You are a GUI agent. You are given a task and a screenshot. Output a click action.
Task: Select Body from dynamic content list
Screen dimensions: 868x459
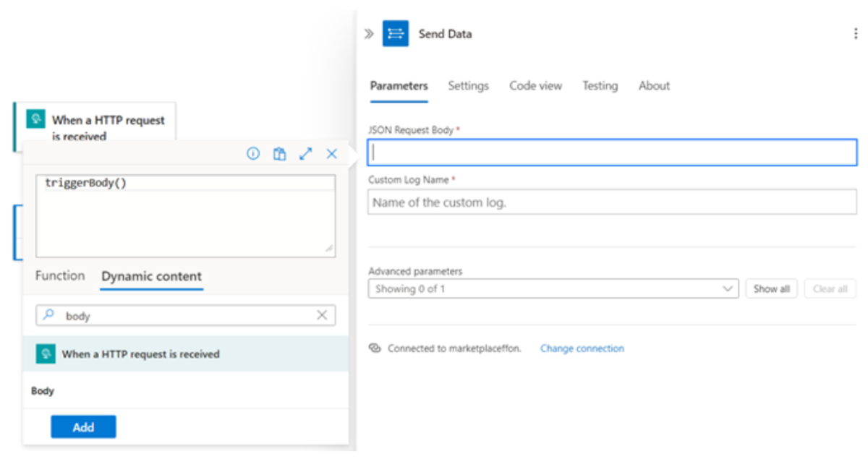pos(43,391)
